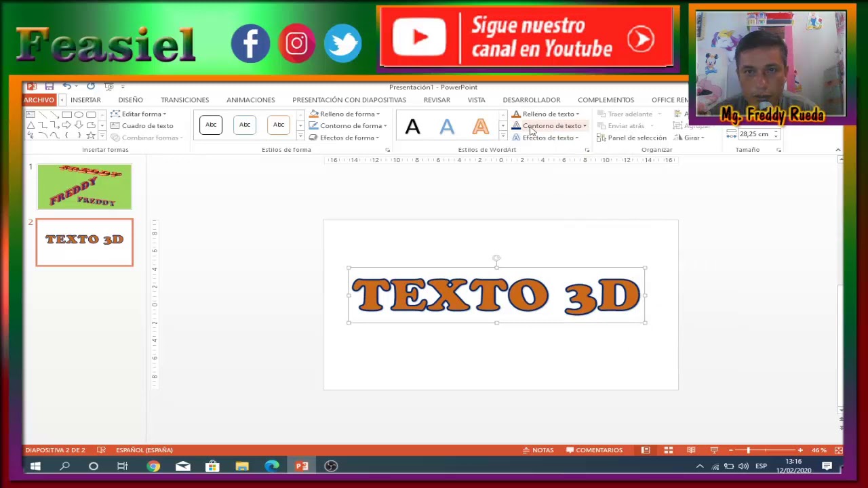Click width size field showing 28,25 cm
This screenshot has height=488, width=868.
coord(755,134)
